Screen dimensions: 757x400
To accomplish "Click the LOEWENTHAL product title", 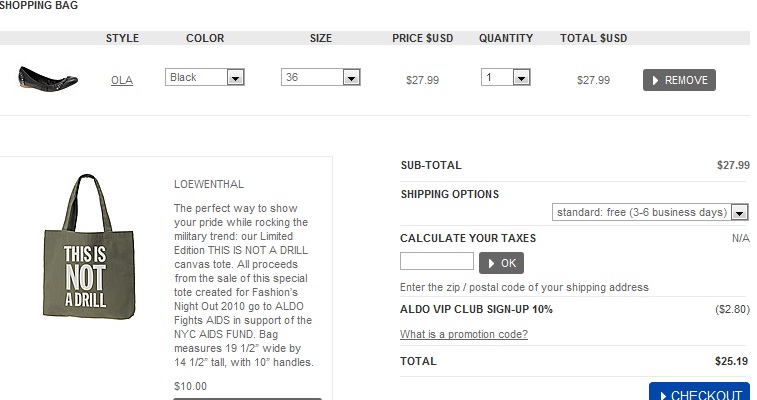I will pyautogui.click(x=209, y=184).
